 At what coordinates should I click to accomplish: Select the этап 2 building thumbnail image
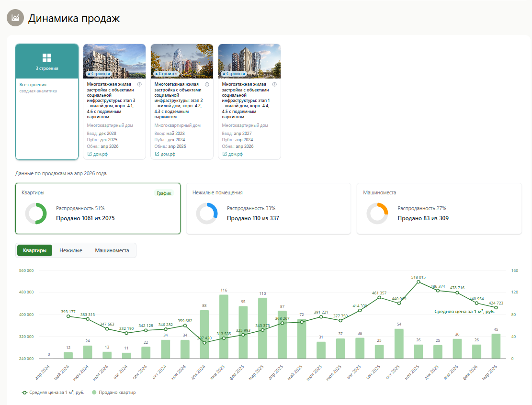coord(181,61)
